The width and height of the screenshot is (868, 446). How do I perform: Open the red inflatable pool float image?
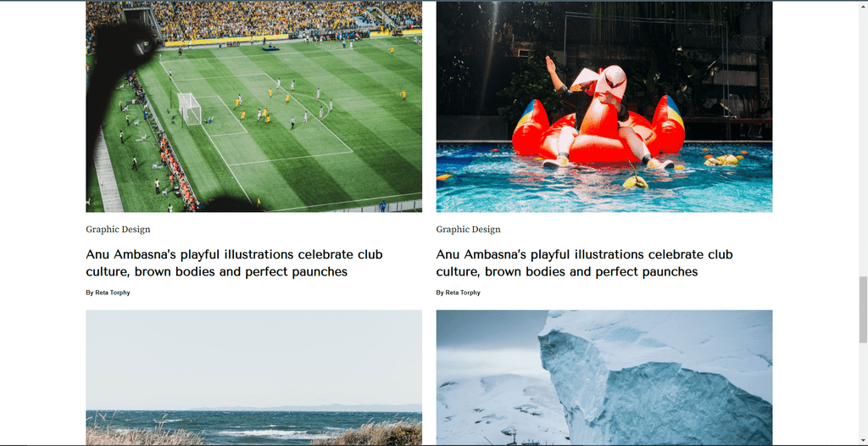(604, 106)
